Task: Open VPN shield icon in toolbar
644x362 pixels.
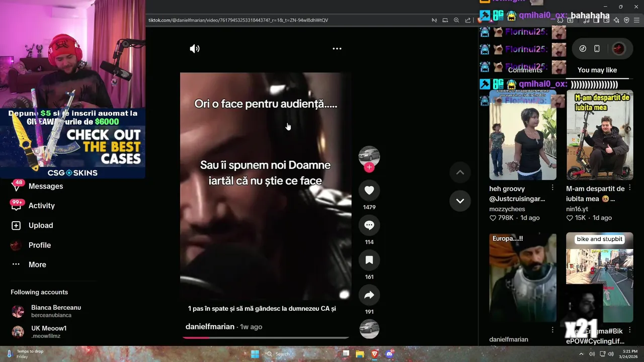Action: [x=626, y=20]
